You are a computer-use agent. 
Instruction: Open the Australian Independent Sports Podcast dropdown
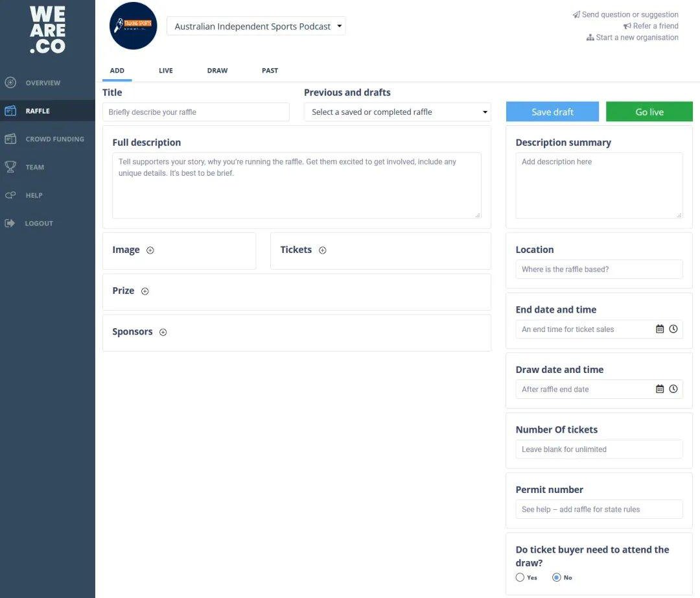(x=256, y=27)
